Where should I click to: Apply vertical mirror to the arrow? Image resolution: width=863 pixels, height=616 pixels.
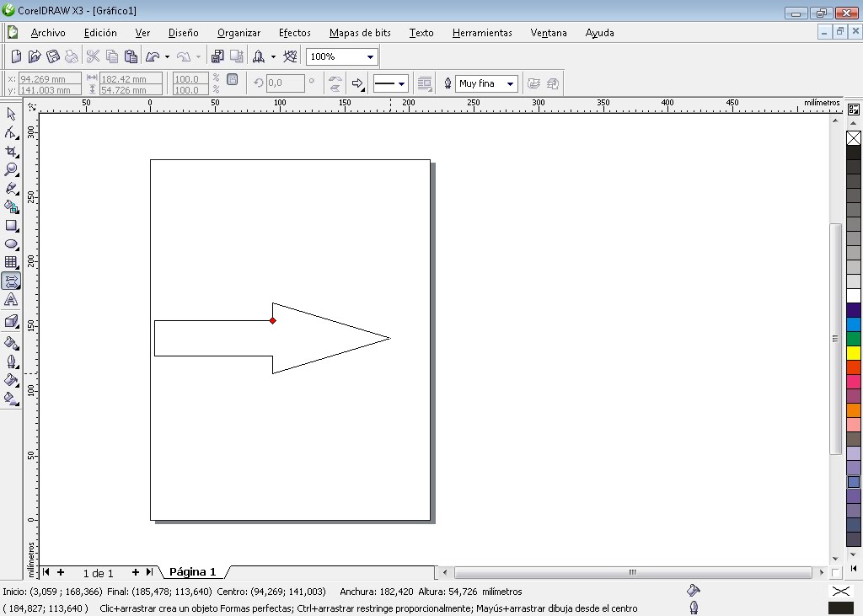point(335,88)
